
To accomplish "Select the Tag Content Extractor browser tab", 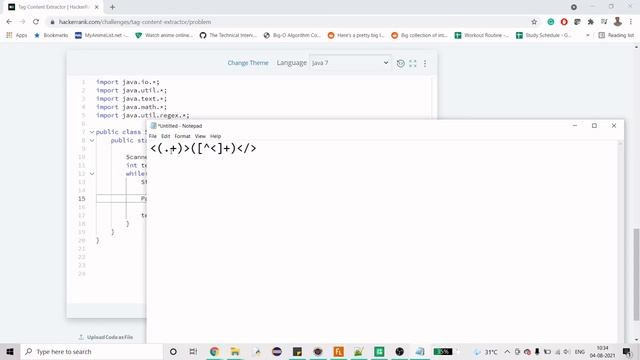I will pyautogui.click(x=53, y=7).
